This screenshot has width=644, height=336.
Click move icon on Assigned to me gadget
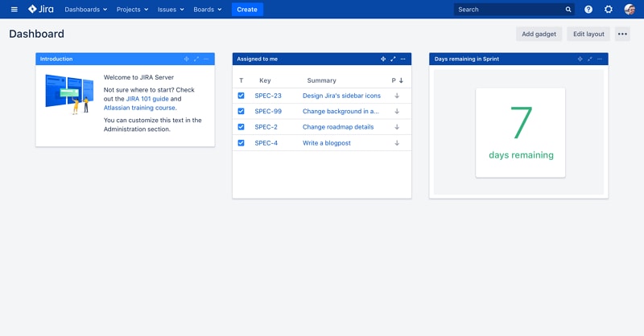click(383, 59)
